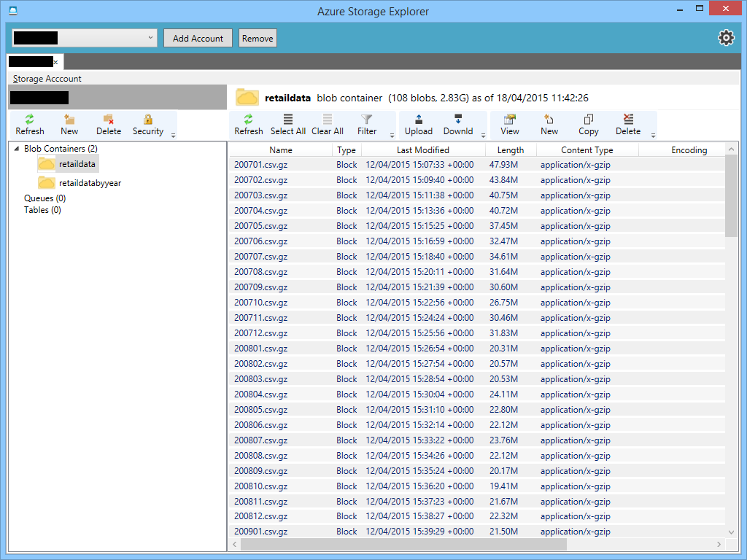The width and height of the screenshot is (747, 560).
Task: Click Clear All selection
Action: 328,125
